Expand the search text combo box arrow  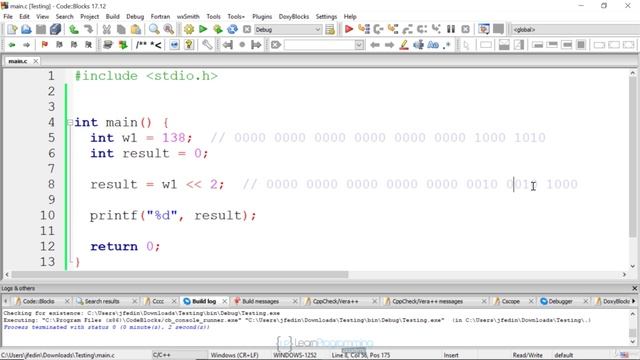(x=359, y=44)
